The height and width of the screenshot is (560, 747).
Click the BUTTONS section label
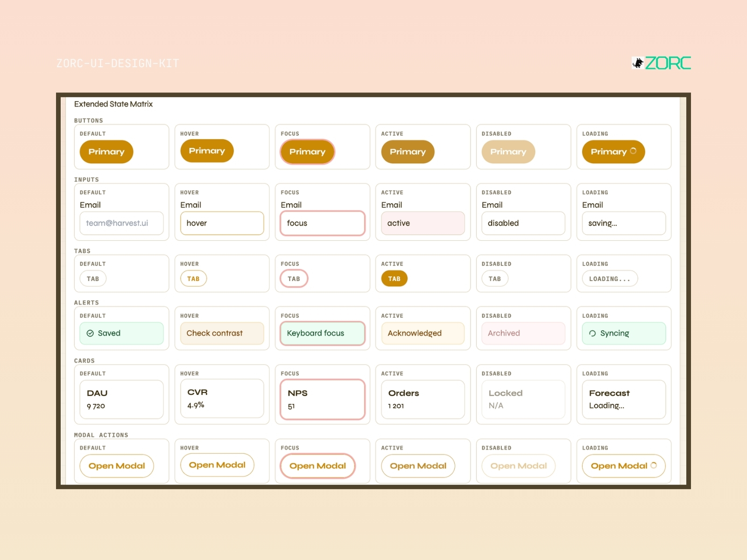coord(89,120)
